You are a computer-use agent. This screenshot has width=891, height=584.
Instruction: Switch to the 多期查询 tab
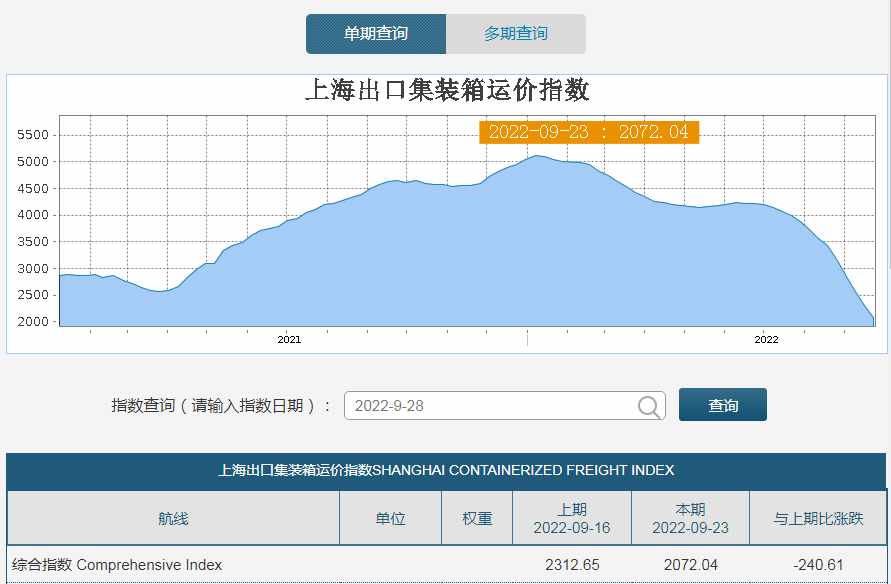(516, 34)
